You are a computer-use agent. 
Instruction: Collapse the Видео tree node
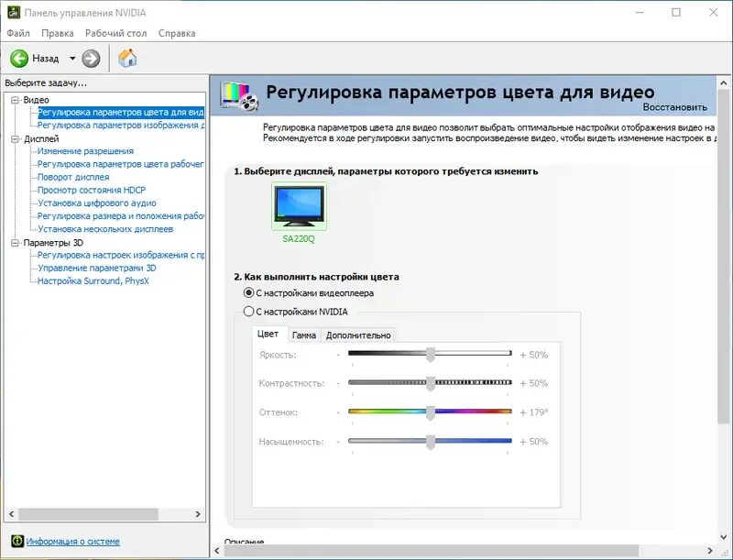(15, 100)
